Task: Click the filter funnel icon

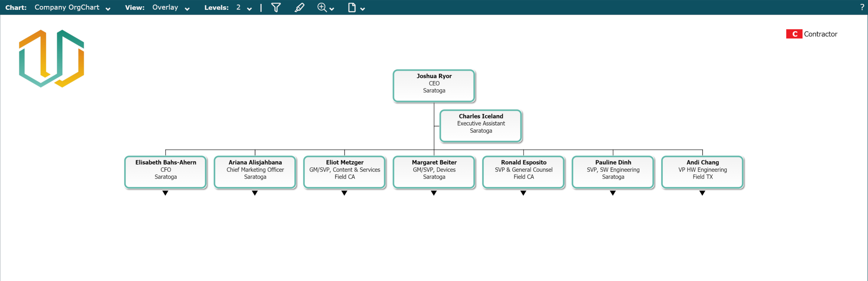Action: point(276,7)
